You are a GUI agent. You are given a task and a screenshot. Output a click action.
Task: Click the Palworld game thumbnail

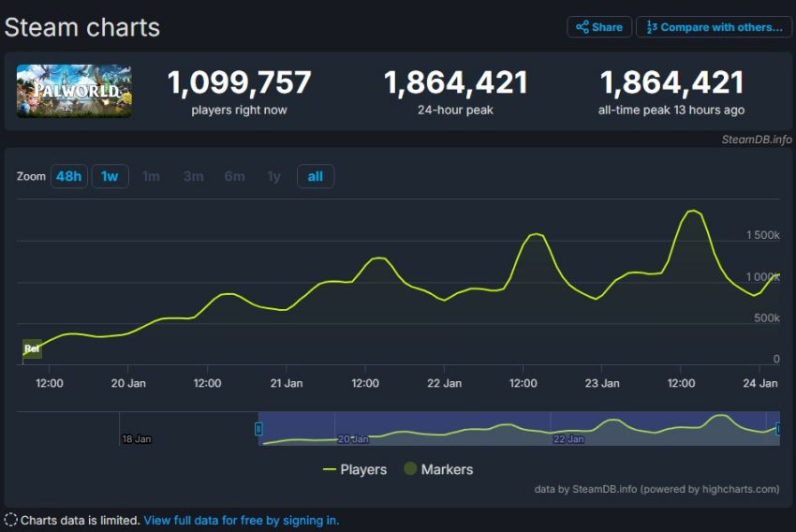coord(74,91)
